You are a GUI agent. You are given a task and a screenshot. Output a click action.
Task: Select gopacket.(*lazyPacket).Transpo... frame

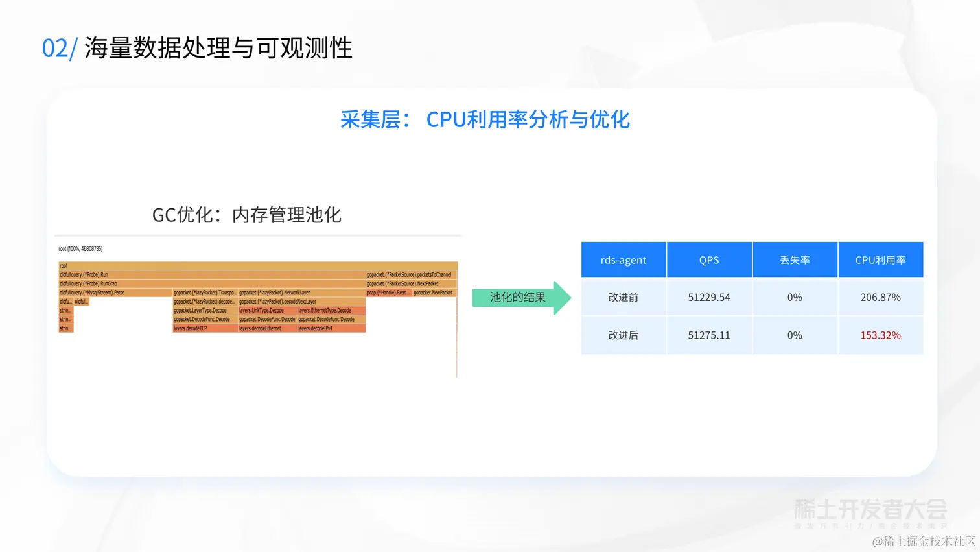click(205, 293)
